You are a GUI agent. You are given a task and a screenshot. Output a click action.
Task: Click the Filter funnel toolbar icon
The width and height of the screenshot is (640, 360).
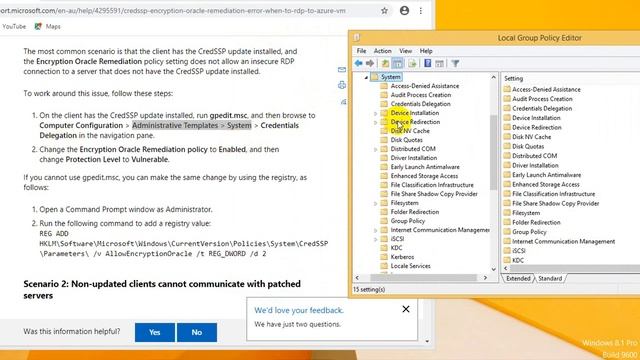pos(455,63)
